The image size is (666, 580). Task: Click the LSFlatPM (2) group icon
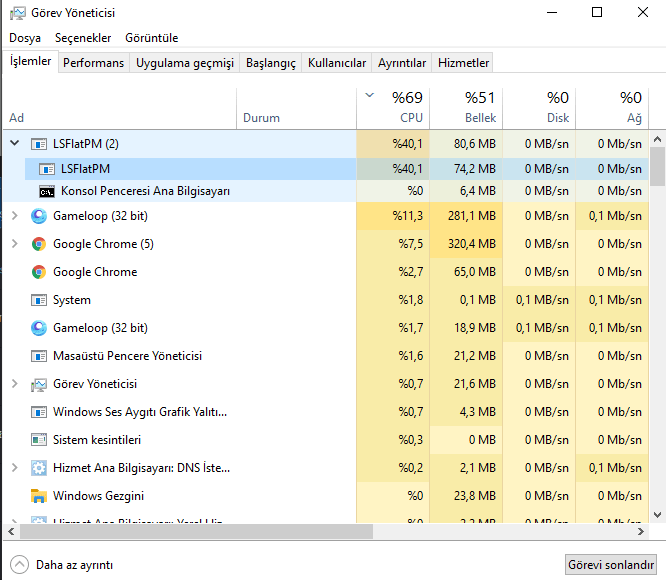click(x=39, y=144)
